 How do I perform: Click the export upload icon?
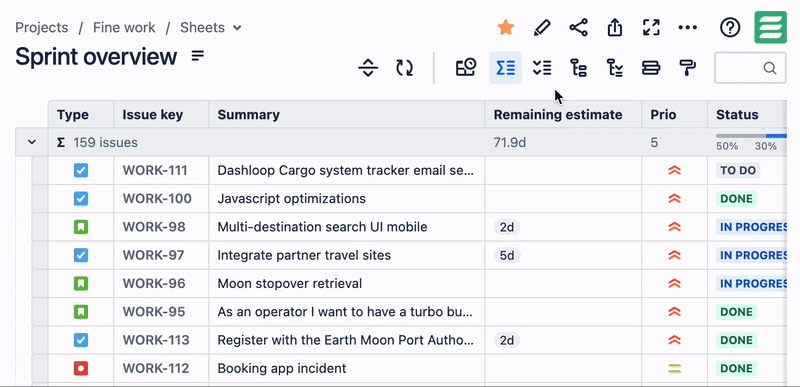[x=615, y=28]
